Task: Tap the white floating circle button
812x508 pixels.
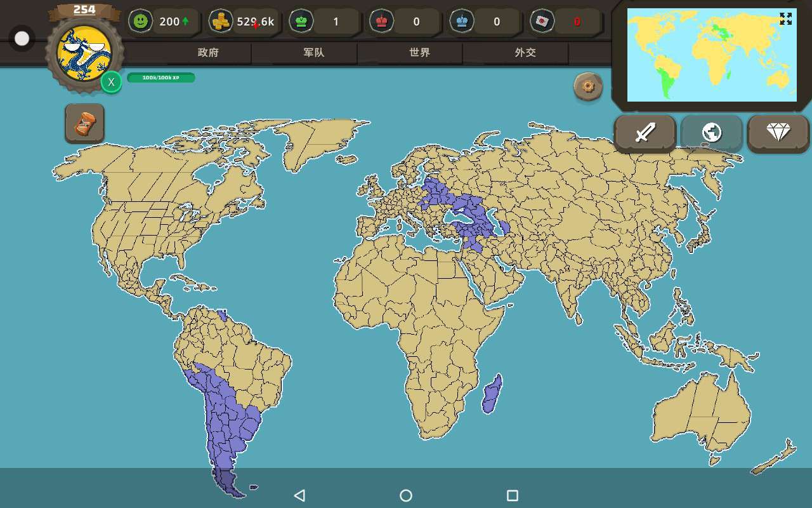Action: (x=22, y=39)
